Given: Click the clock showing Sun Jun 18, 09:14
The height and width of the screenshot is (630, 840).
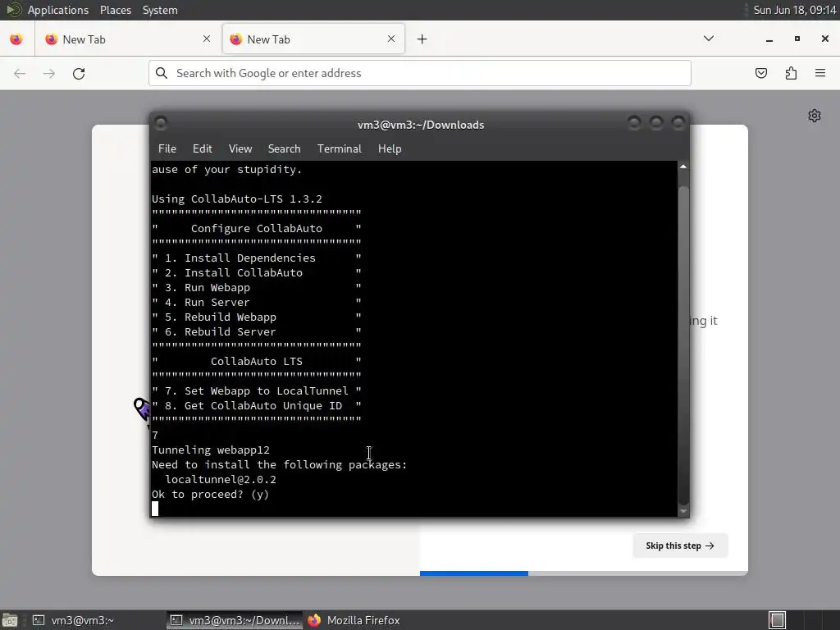Looking at the screenshot, I should 794,10.
